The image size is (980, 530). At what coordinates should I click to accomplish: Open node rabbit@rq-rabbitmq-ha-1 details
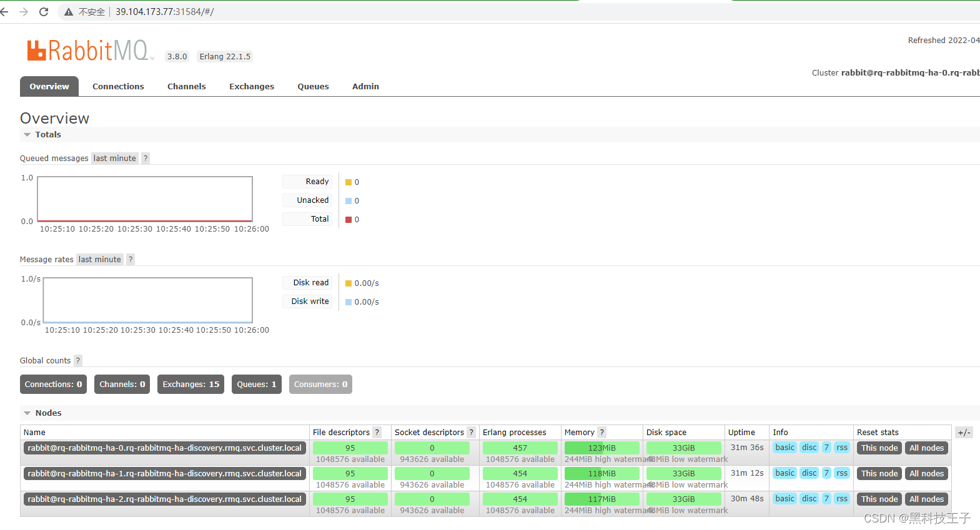point(164,474)
